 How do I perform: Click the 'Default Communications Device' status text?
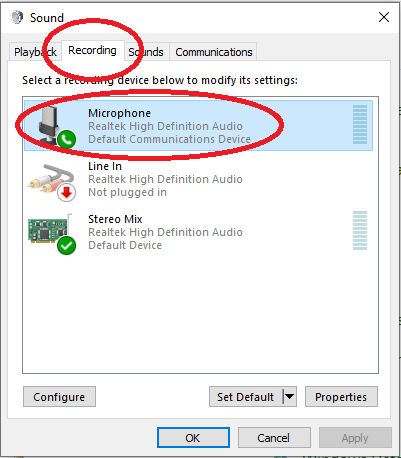tap(169, 139)
